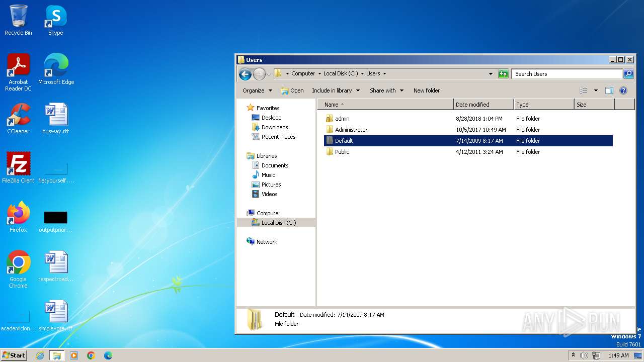
Task: Expand the Users breadcrumb arrow
Action: [384, 73]
